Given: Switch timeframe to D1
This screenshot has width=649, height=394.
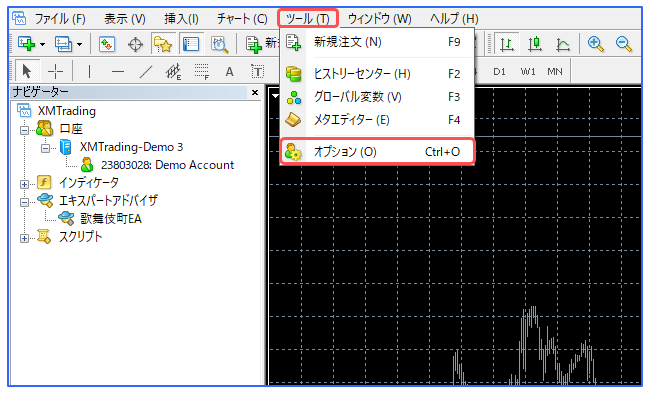Looking at the screenshot, I should tap(500, 72).
